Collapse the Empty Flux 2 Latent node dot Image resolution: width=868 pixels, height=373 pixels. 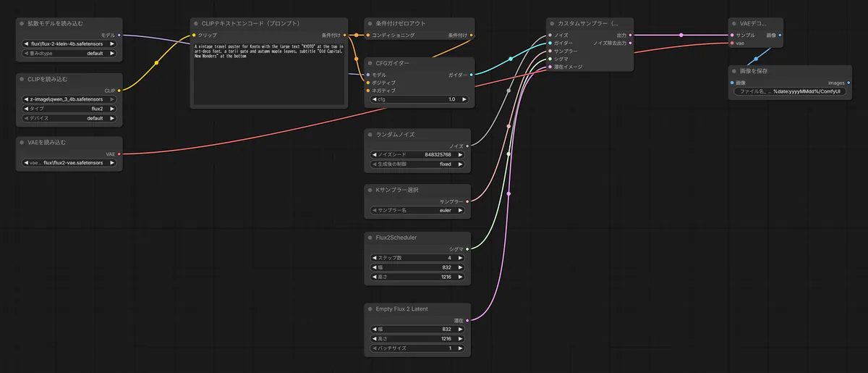point(370,309)
